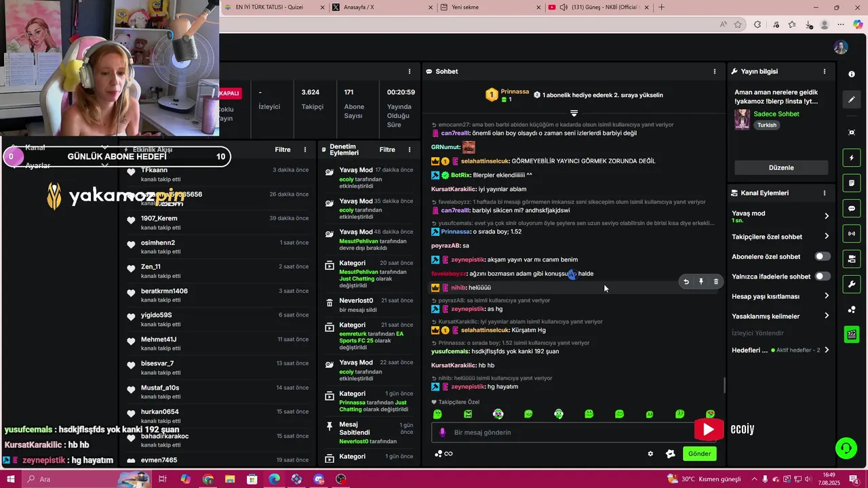Image resolution: width=868 pixels, height=488 pixels.
Task: Click the profile avatar at top right
Action: click(841, 47)
